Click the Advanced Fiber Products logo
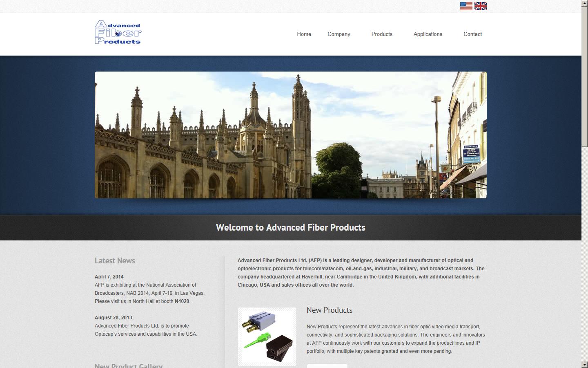 click(x=118, y=32)
